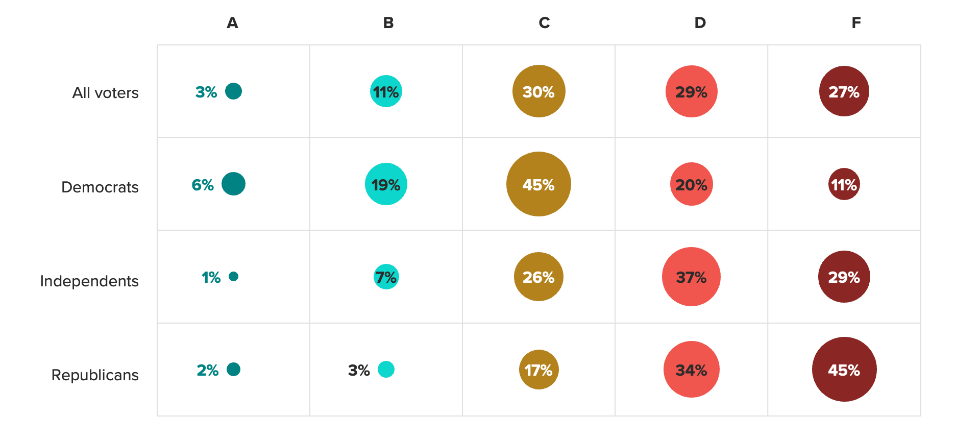Select the 30% All voters C bubble
The image size is (980, 441).
click(x=538, y=91)
